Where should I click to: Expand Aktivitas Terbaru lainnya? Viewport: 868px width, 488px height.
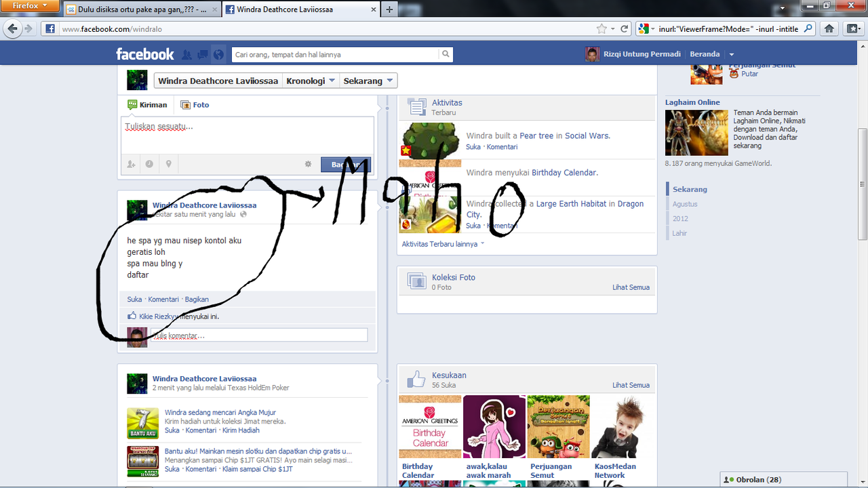pyautogui.click(x=443, y=244)
